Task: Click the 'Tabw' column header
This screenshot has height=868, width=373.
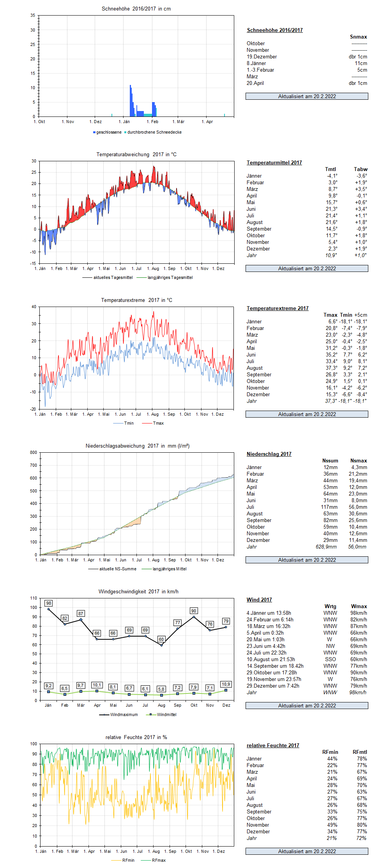Action: (x=361, y=169)
